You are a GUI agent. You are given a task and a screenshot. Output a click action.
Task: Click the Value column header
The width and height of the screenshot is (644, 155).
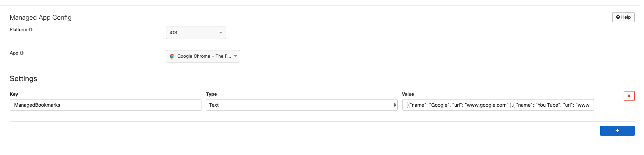[x=408, y=94]
